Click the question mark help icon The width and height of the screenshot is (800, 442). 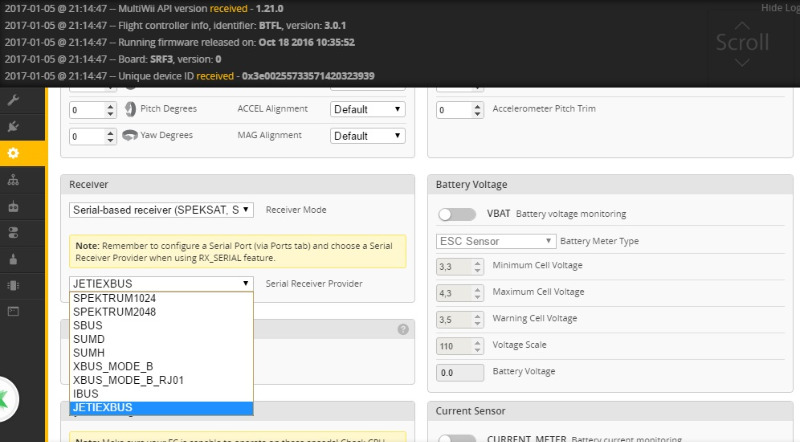(x=403, y=329)
